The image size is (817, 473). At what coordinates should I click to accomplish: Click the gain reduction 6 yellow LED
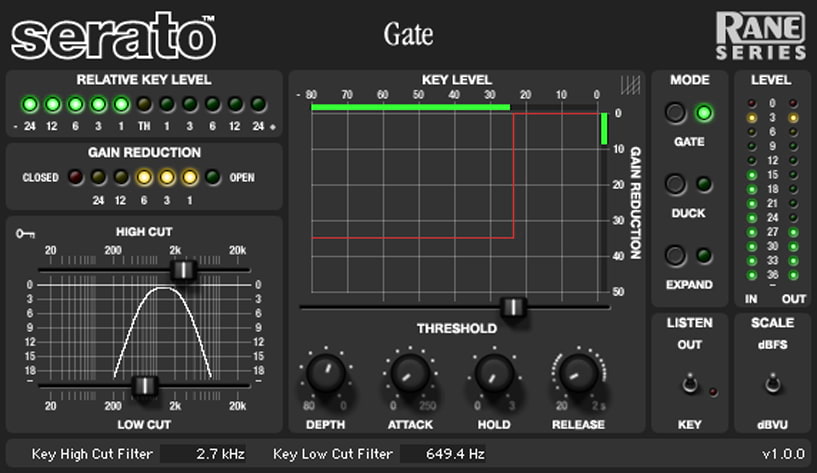[x=144, y=177]
